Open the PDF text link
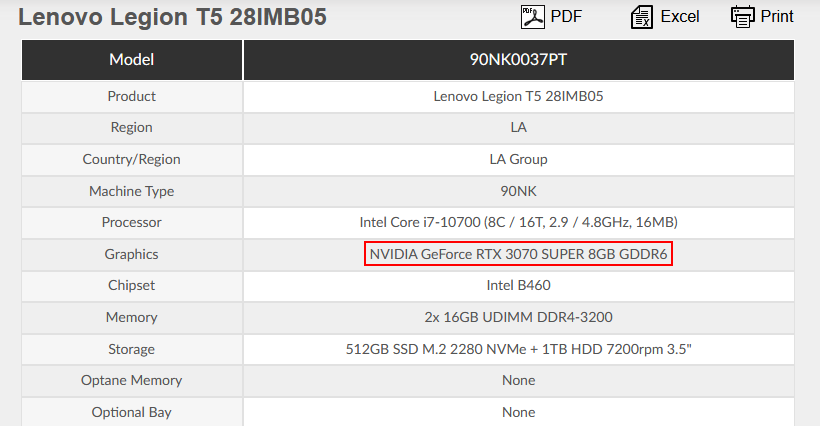Image resolution: width=820 pixels, height=426 pixels. click(x=566, y=17)
